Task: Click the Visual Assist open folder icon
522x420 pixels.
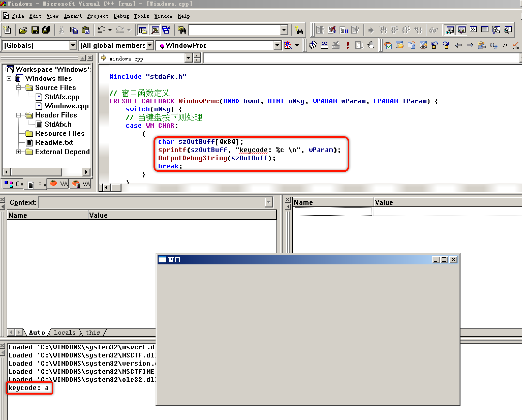Action: click(x=400, y=46)
